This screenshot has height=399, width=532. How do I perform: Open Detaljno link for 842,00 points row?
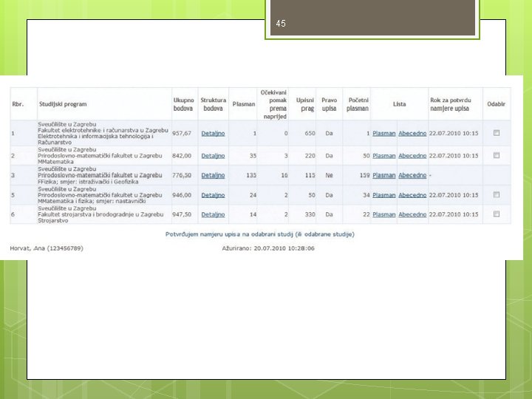tap(213, 156)
